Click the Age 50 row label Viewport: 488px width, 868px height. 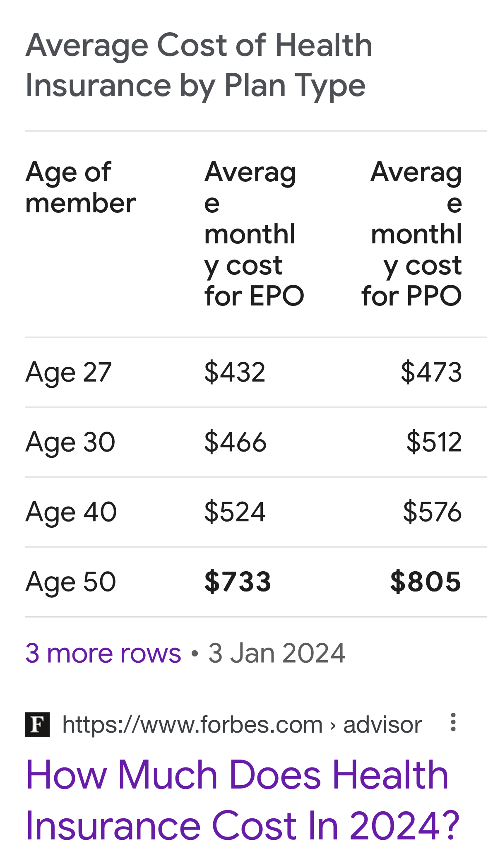tap(71, 582)
